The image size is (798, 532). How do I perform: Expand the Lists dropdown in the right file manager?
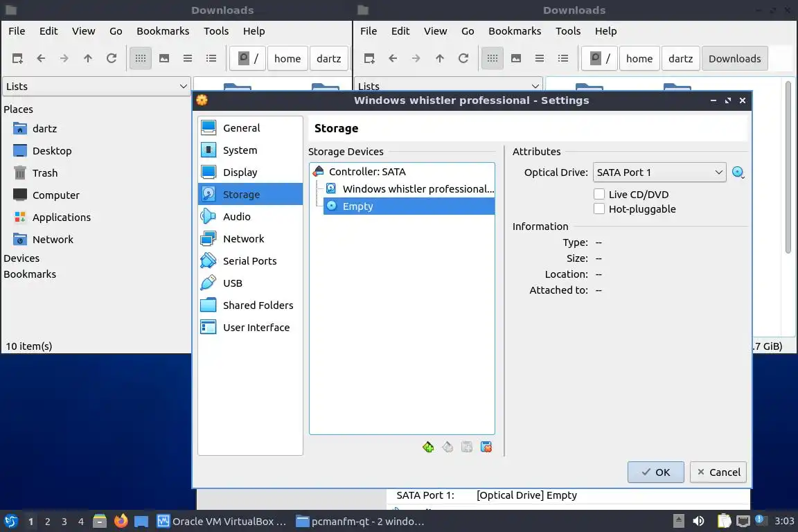click(448, 85)
